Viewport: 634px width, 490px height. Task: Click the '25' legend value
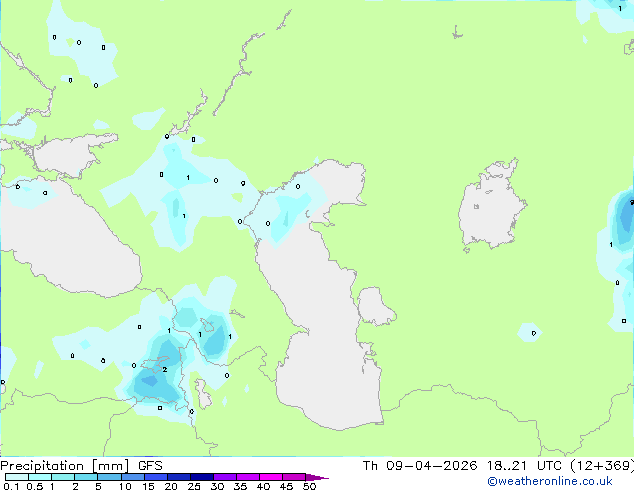point(194,486)
